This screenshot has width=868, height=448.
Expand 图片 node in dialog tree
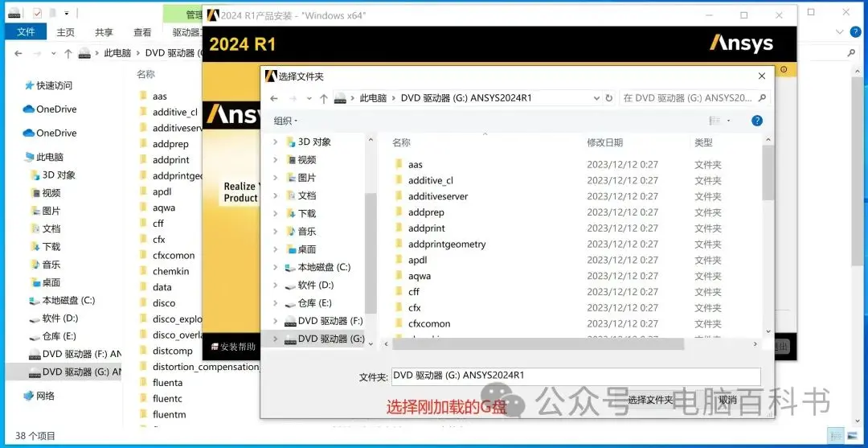pyautogui.click(x=275, y=178)
